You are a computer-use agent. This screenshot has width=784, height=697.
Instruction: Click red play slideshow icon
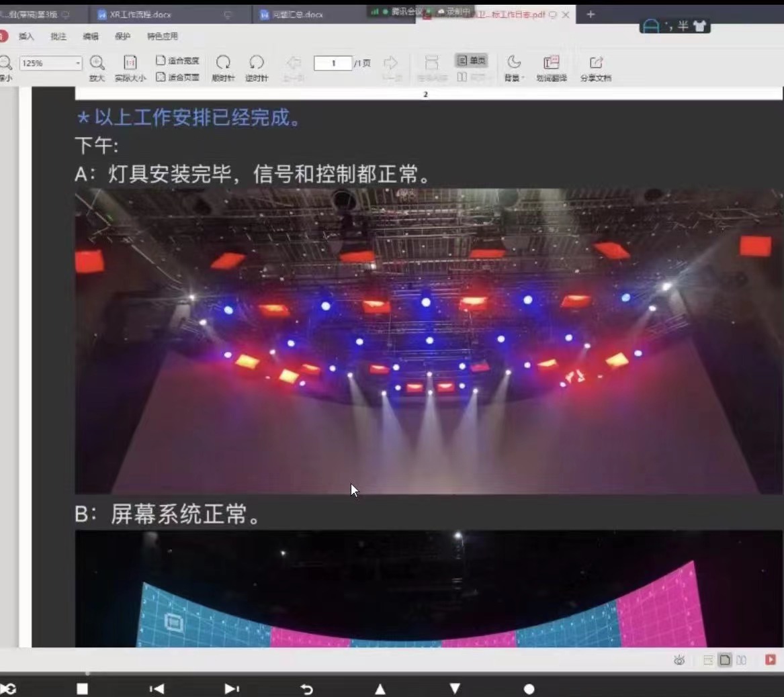pos(771,660)
